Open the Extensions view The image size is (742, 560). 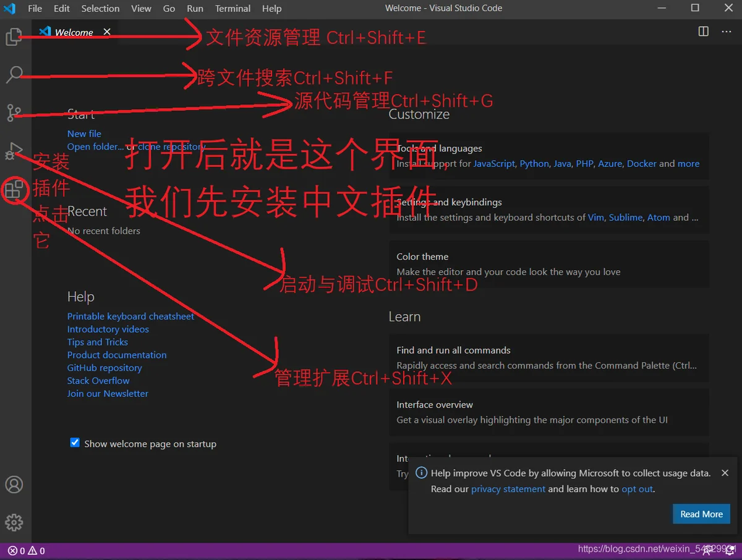[14, 189]
